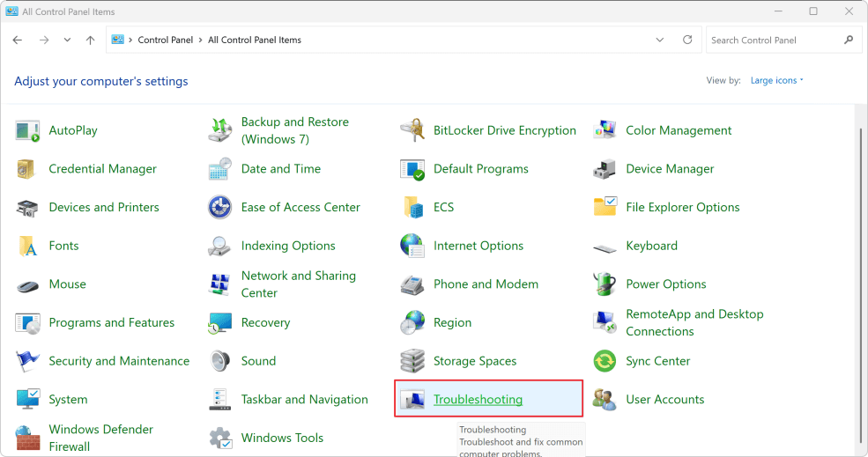
Task: Open the Sync Center green icon
Action: pyautogui.click(x=605, y=361)
